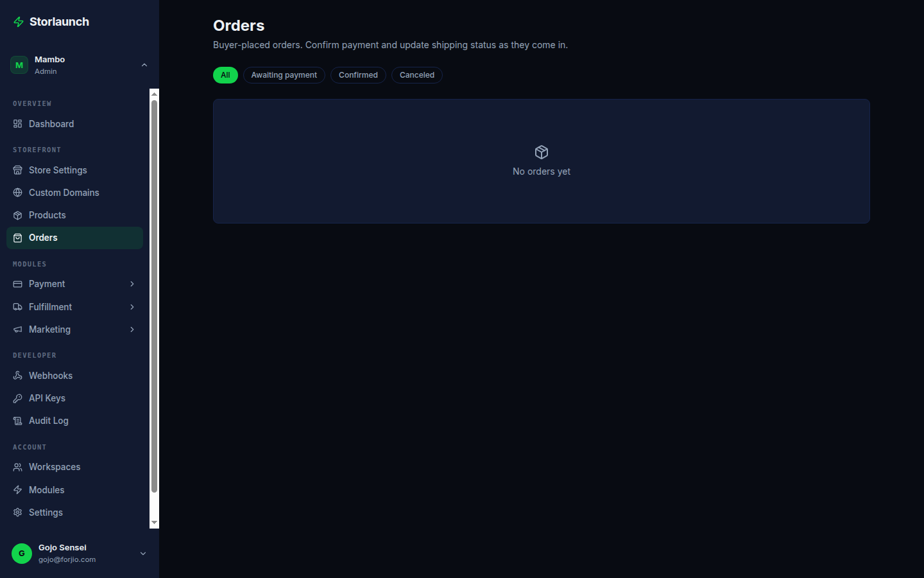924x578 pixels.
Task: Click the Custom Domains globe icon
Action: (x=17, y=193)
